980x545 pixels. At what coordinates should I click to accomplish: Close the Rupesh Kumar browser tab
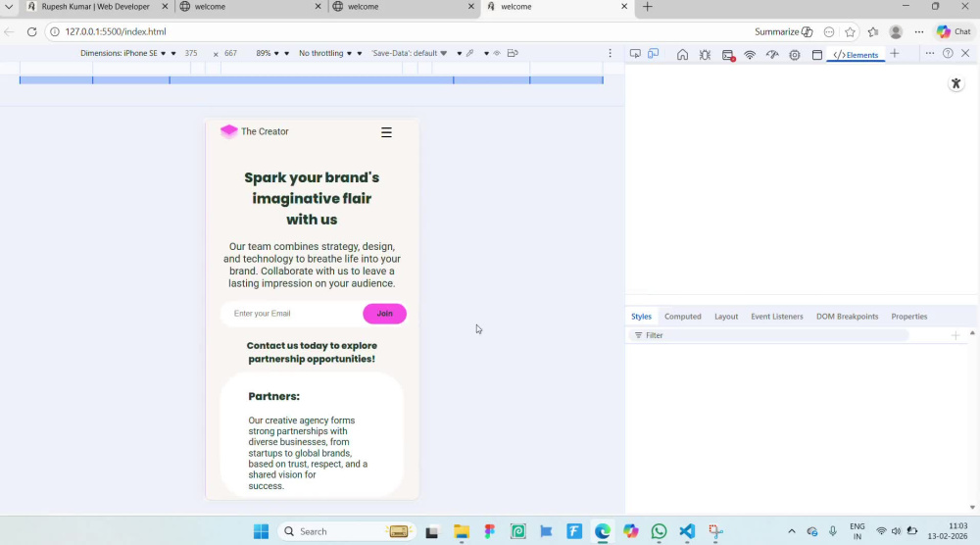165,6
